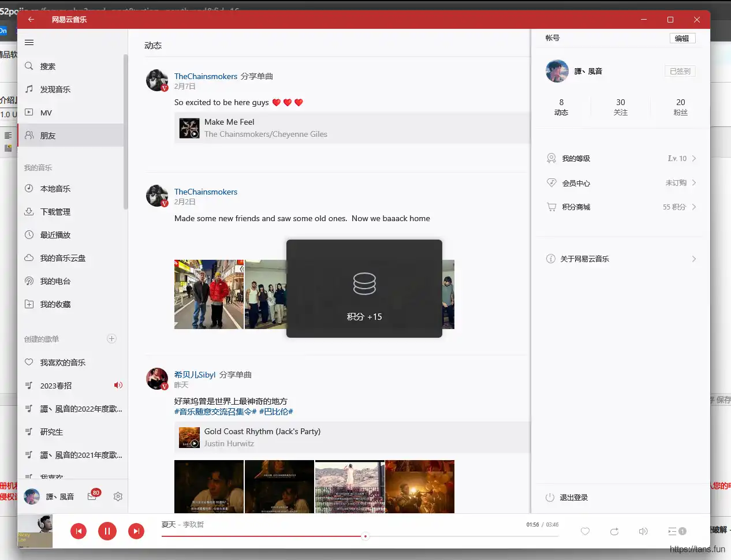Image resolution: width=731 pixels, height=560 pixels.
Task: Open the hillside woman in white thumbnail
Action: click(350, 486)
